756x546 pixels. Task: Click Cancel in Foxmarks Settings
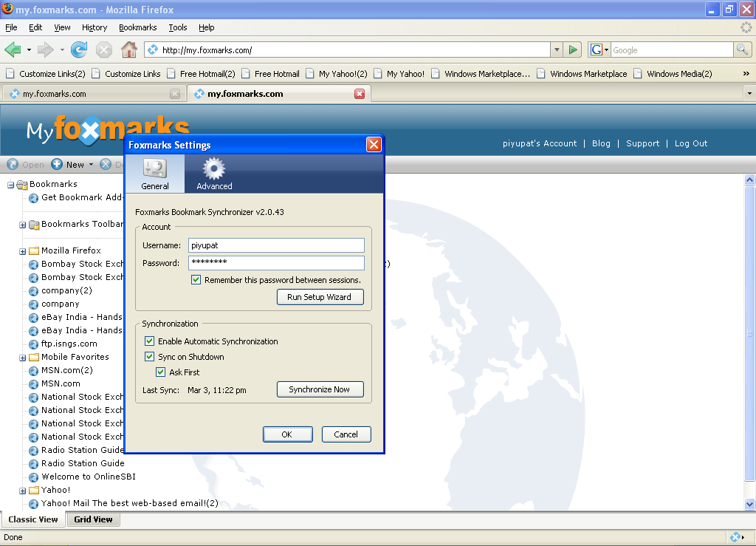(346, 434)
